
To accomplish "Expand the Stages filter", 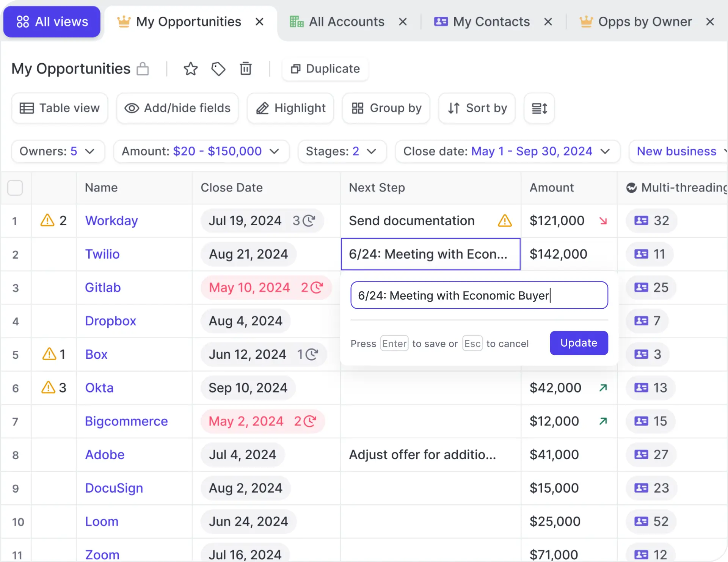I will coord(342,151).
